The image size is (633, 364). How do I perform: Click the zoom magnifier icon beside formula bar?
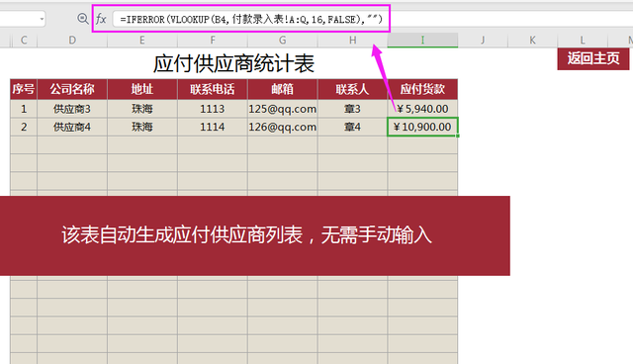click(83, 19)
